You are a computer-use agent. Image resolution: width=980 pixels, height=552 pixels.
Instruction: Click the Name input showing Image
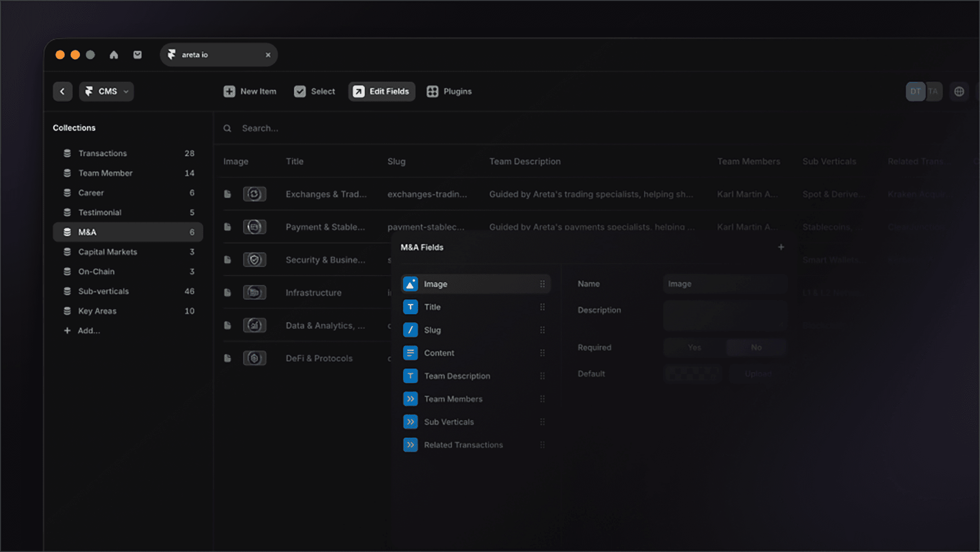[x=725, y=284]
